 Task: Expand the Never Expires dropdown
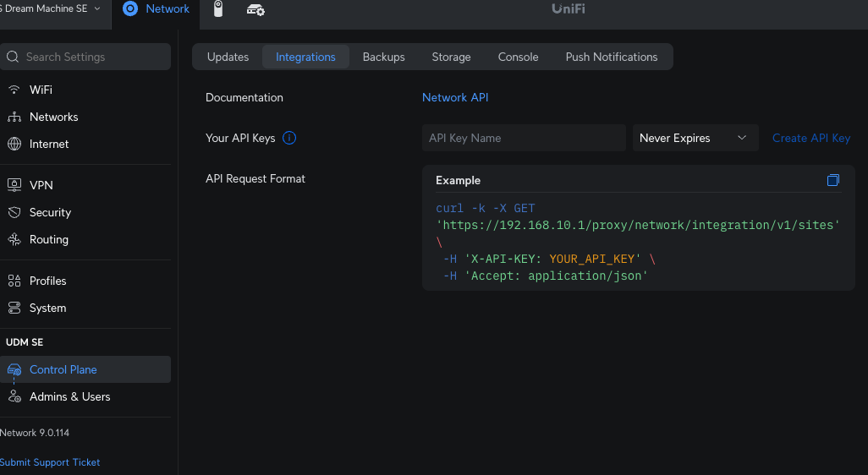tap(695, 138)
